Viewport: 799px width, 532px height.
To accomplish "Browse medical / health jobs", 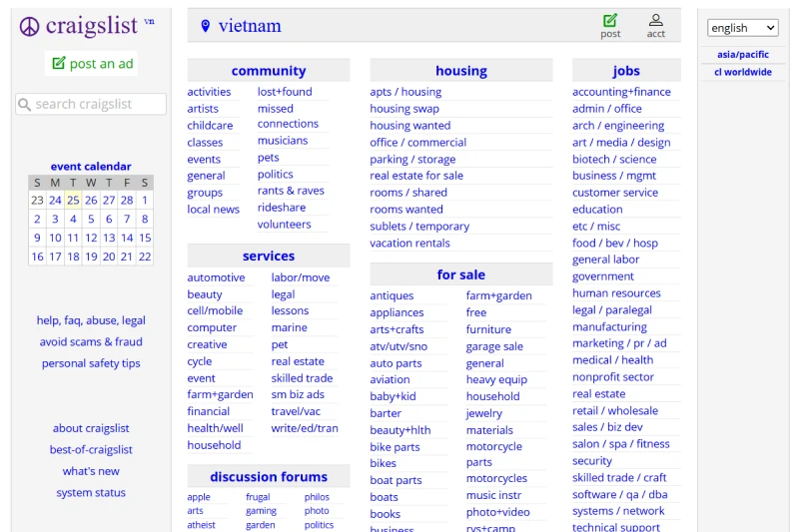I will pos(612,360).
